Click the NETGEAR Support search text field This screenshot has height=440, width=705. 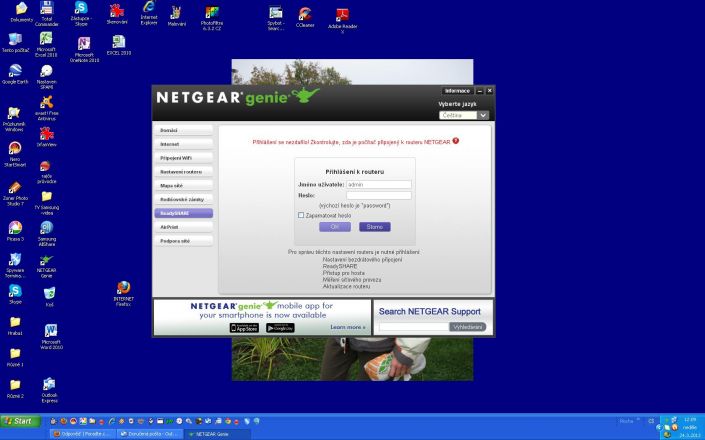coord(414,327)
